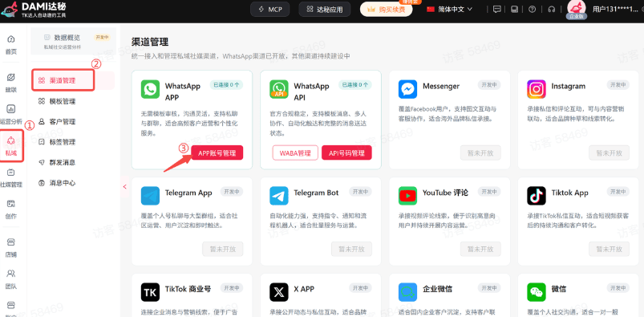This screenshot has height=317, width=644.
Task: Click the MCP button in header
Action: pos(269,10)
